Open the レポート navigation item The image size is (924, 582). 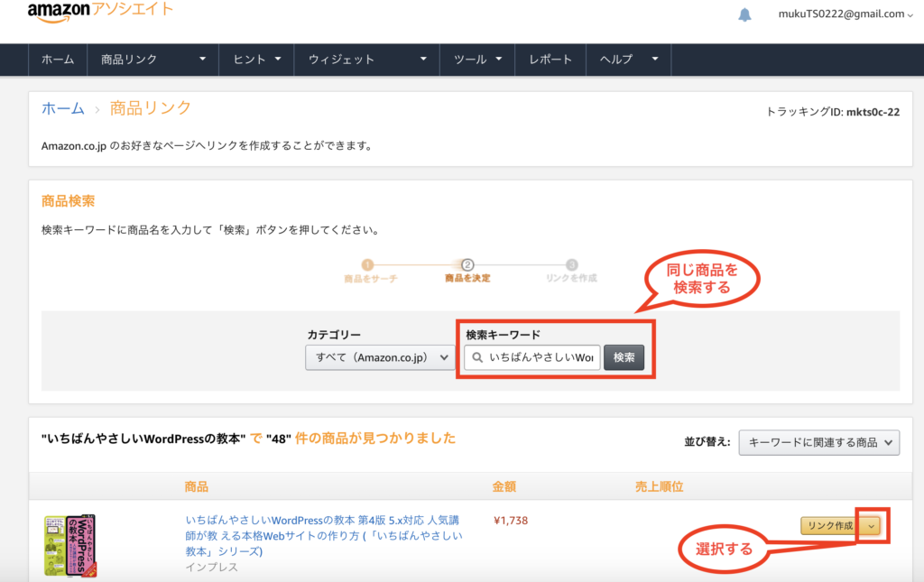click(x=550, y=60)
